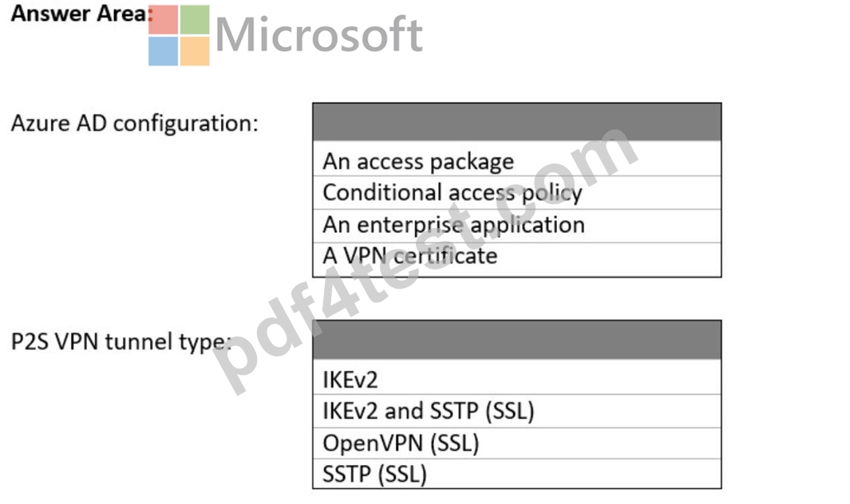The image size is (850, 504).
Task: Click the yellow square in Microsoft logo
Action: [x=195, y=51]
